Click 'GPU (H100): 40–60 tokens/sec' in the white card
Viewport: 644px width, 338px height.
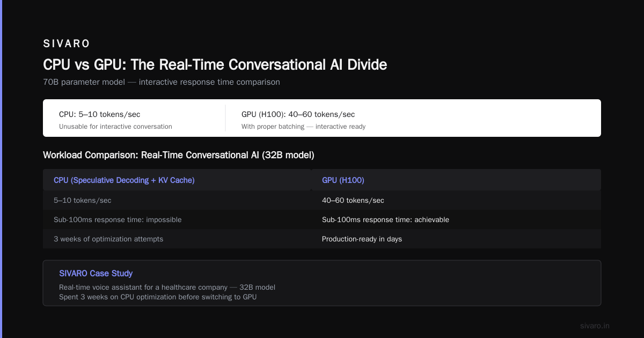tap(298, 114)
